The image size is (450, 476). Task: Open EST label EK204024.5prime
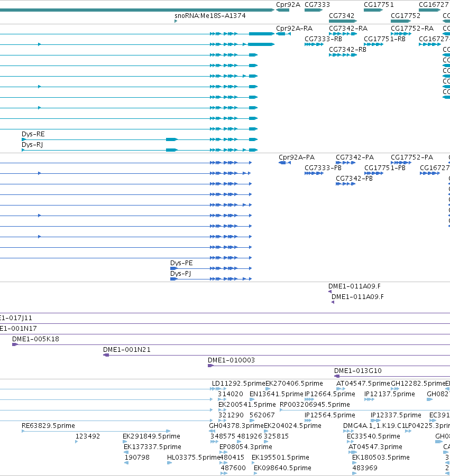tap(292, 426)
